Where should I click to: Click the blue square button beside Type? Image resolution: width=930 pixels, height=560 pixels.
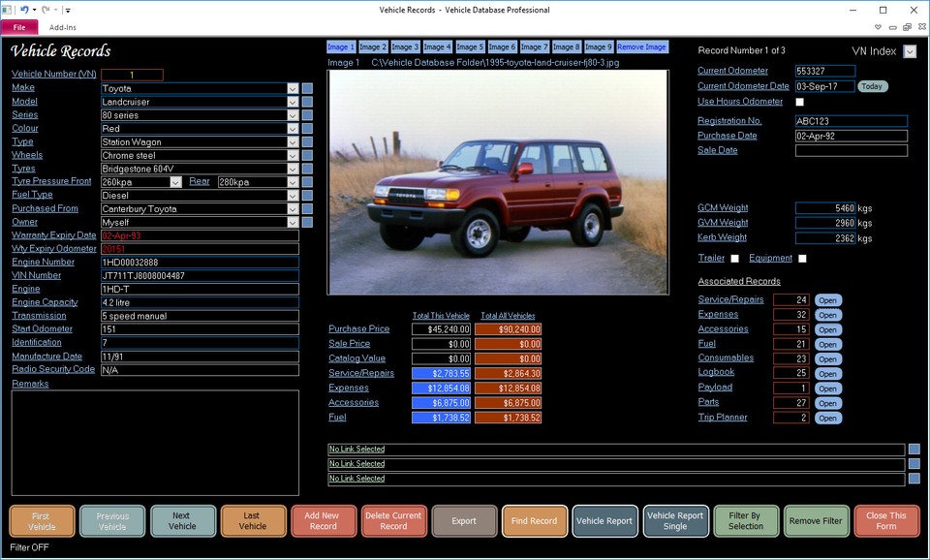(307, 141)
